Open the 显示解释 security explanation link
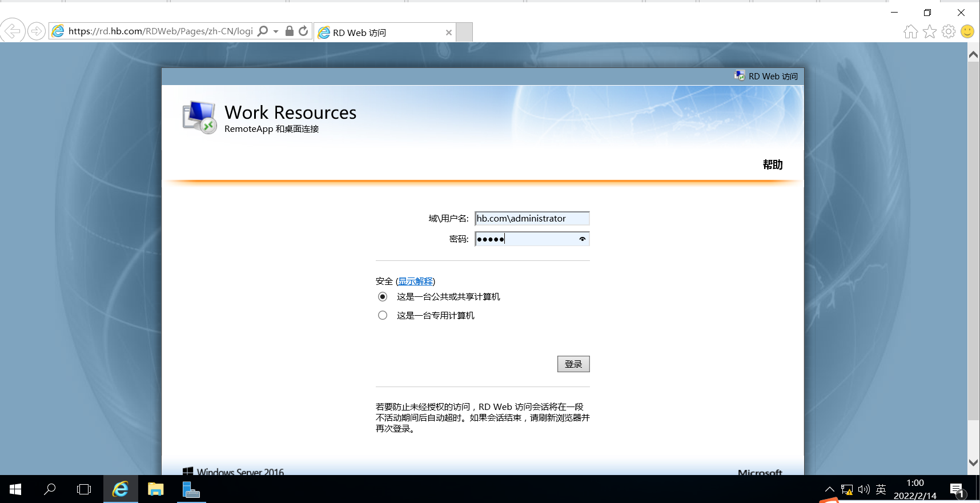Viewport: 980px width, 503px height. [416, 281]
